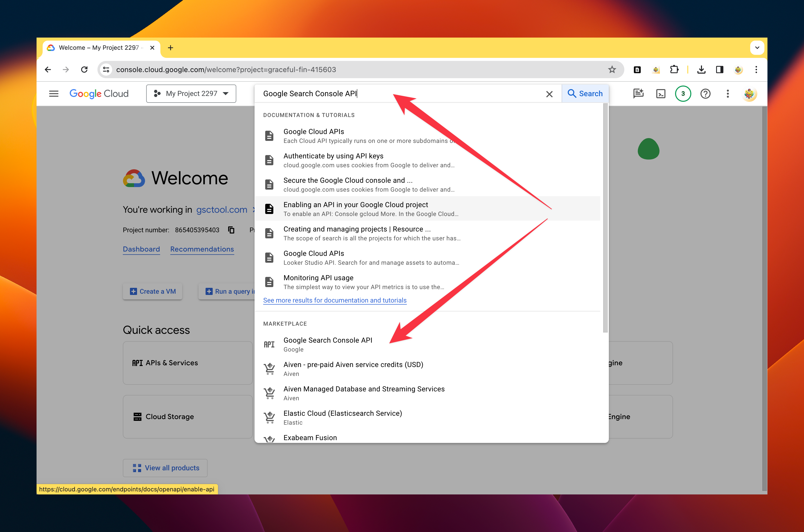
Task: Activate Cloud Shell terminal icon
Action: point(661,94)
